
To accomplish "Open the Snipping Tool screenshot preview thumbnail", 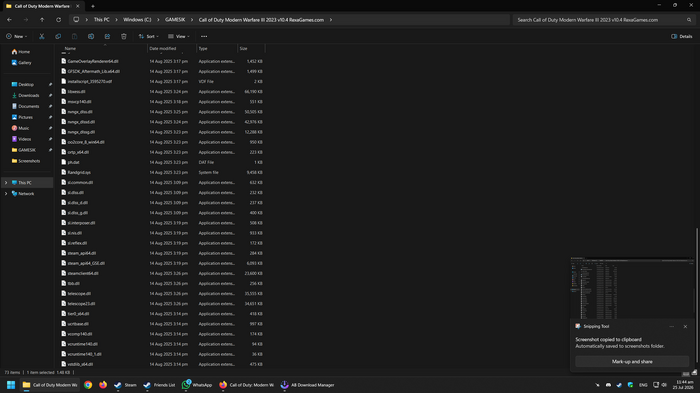I will tap(632, 288).
